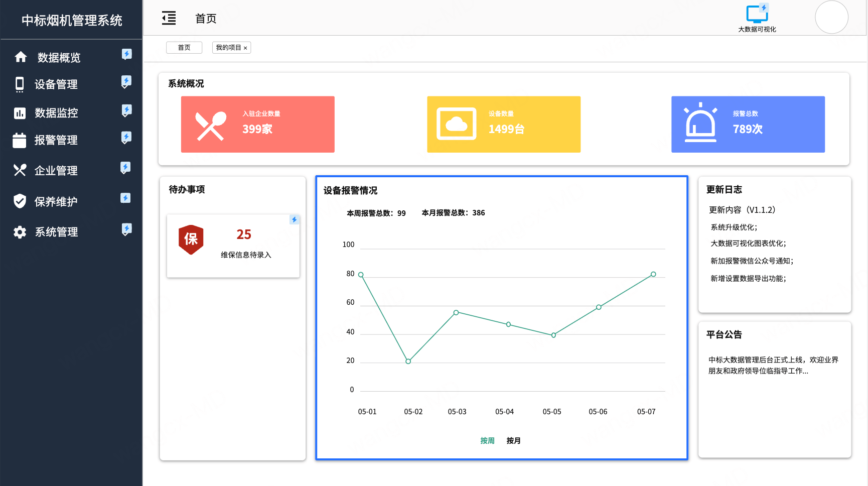Keep 按周 selected under the alarm chart

[488, 440]
